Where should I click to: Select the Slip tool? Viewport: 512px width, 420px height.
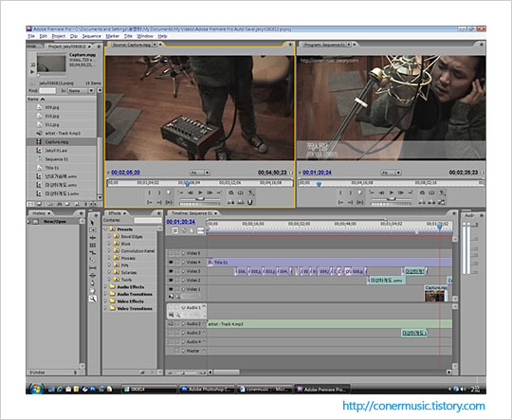click(93, 267)
